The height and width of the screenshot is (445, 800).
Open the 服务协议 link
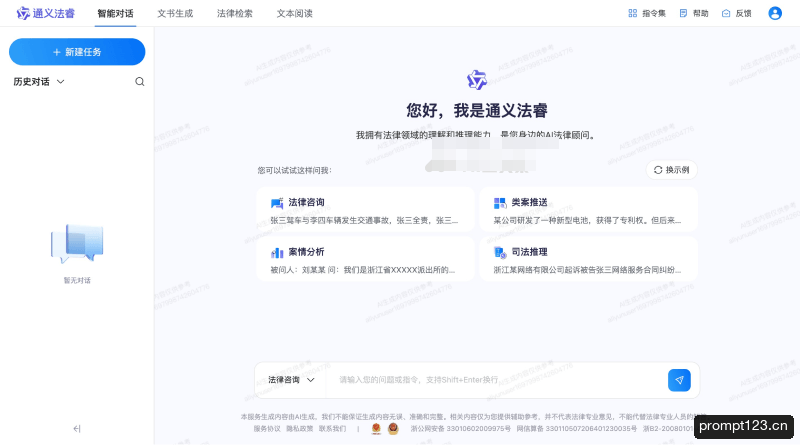click(267, 429)
